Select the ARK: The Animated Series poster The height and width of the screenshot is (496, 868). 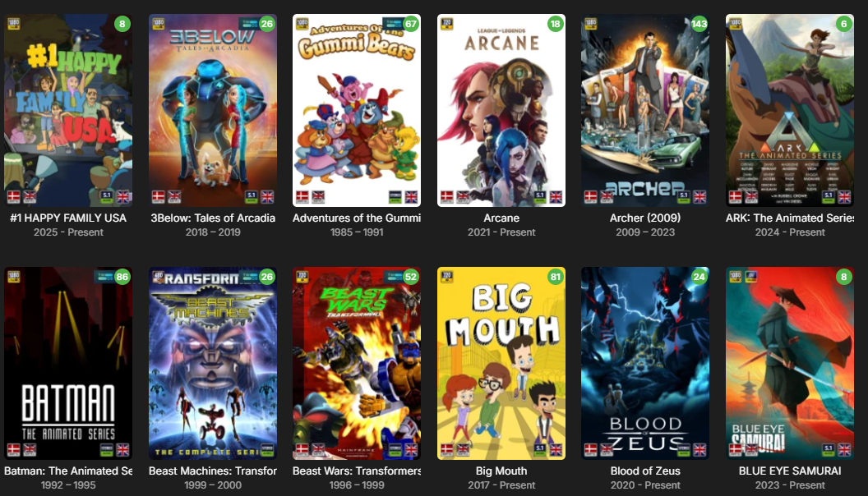[x=789, y=111]
